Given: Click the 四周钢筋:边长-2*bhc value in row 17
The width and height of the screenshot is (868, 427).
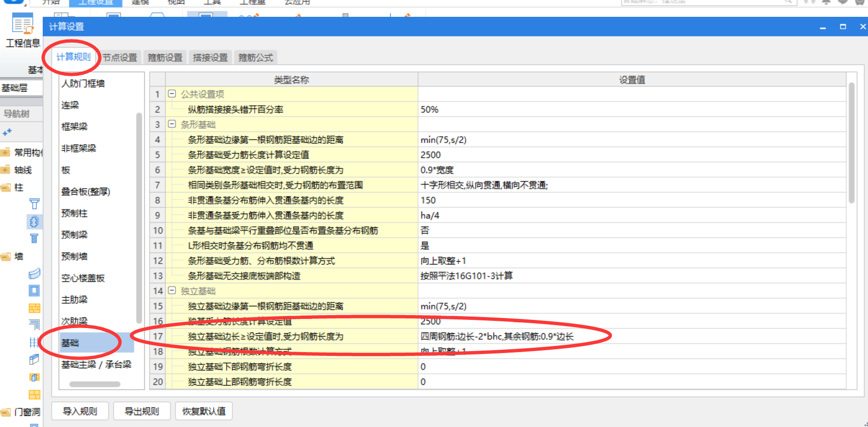Looking at the screenshot, I should coord(632,336).
